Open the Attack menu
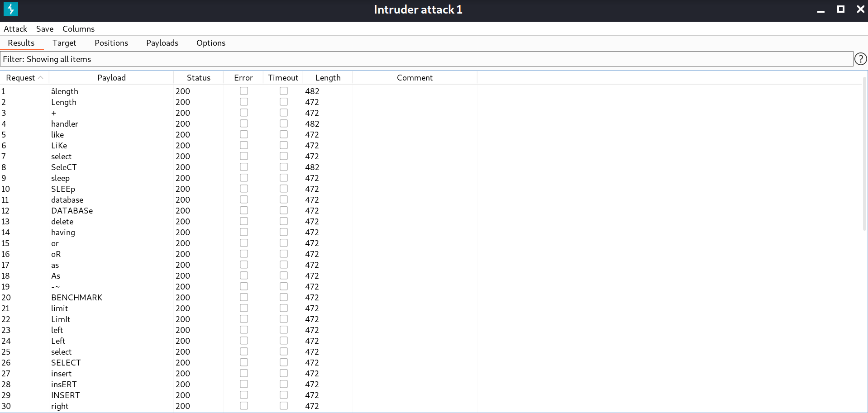 tap(15, 28)
